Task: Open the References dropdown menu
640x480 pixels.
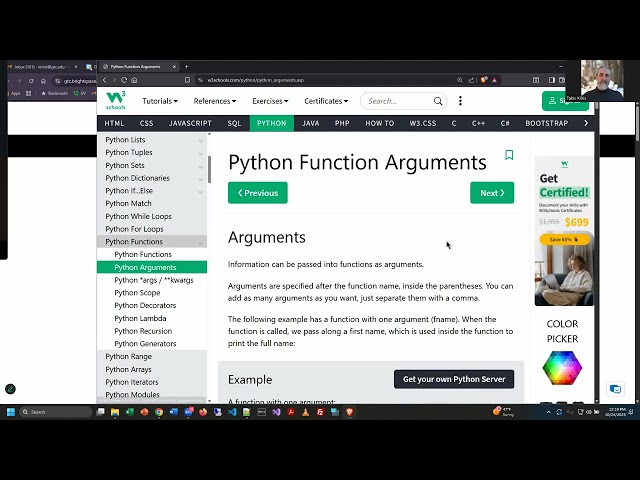Action: [x=215, y=101]
